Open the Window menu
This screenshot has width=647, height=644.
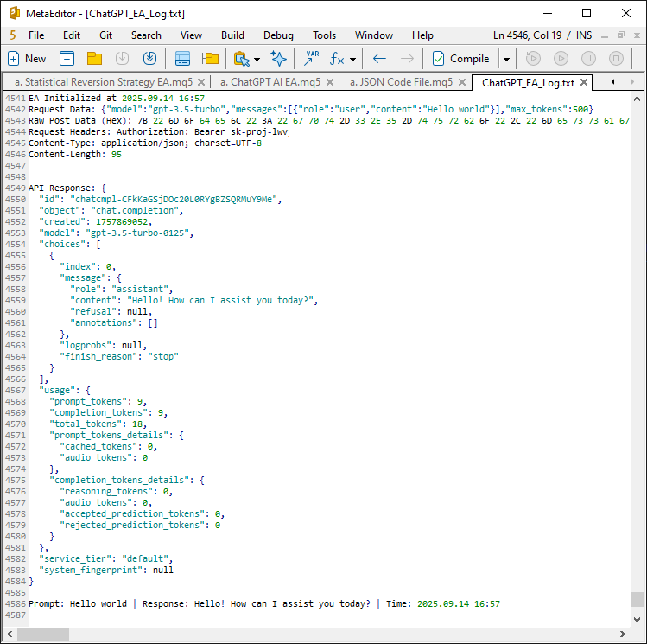click(x=374, y=35)
